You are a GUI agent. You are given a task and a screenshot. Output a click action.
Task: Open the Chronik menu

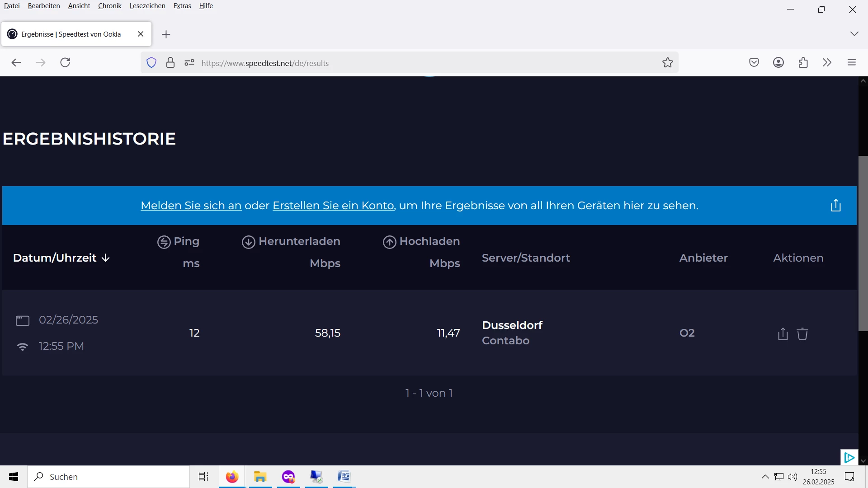109,6
